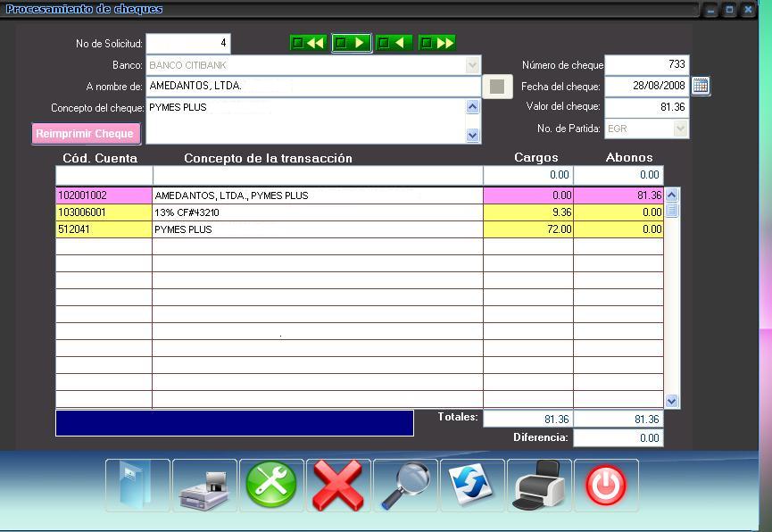Select account code 103006001
The height and width of the screenshot is (532, 772).
pos(104,212)
